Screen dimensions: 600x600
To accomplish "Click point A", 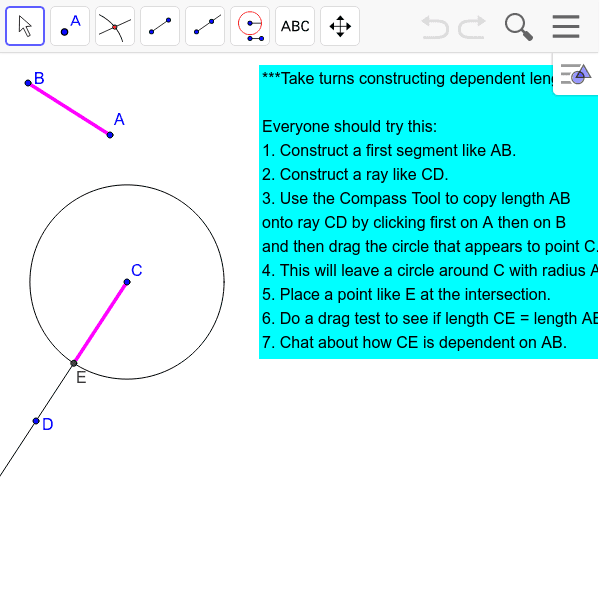I will [110, 135].
